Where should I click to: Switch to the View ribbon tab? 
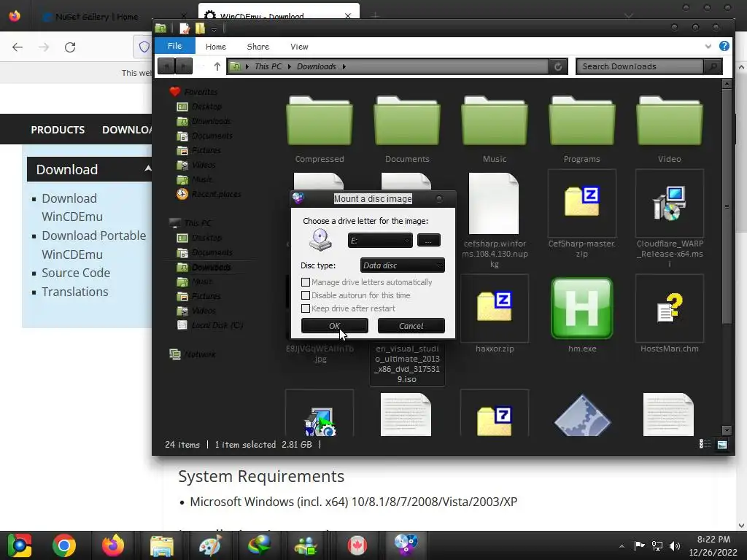299,47
